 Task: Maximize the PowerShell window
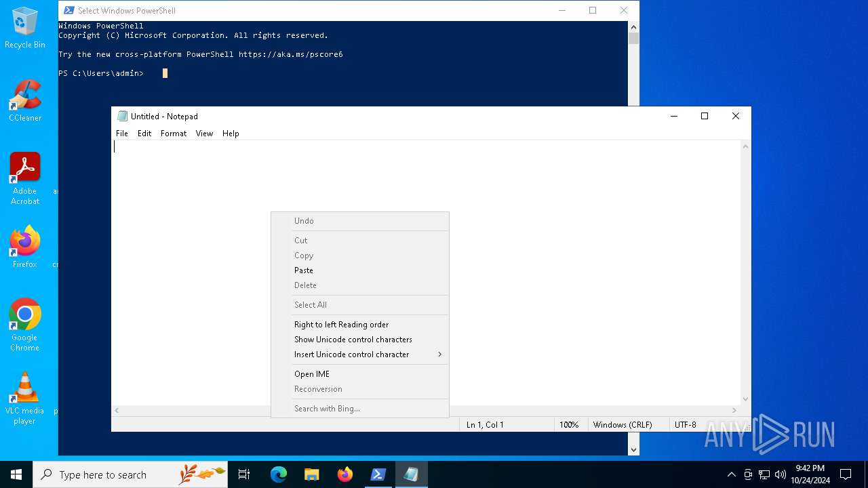tap(593, 10)
